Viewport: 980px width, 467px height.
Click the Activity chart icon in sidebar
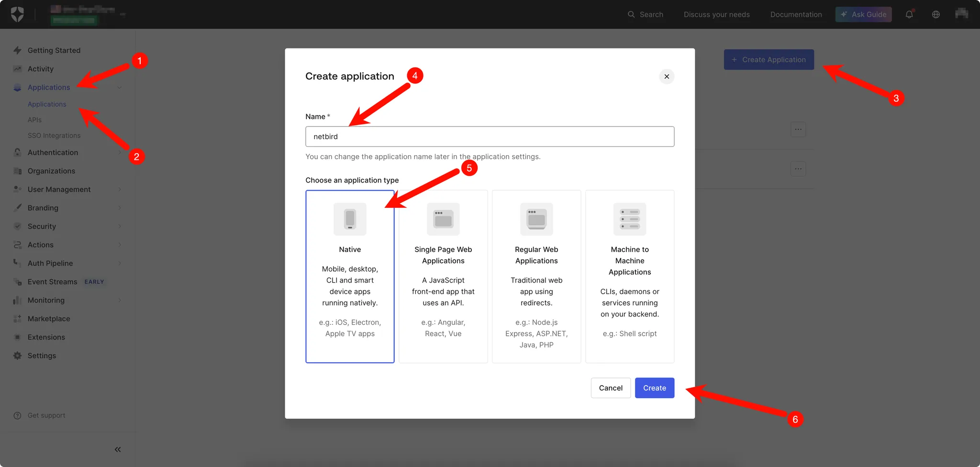coord(18,69)
